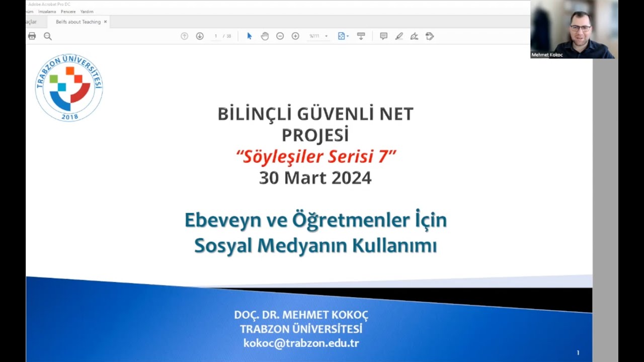Click the "30 Mart 2024" date text

pos(315,177)
